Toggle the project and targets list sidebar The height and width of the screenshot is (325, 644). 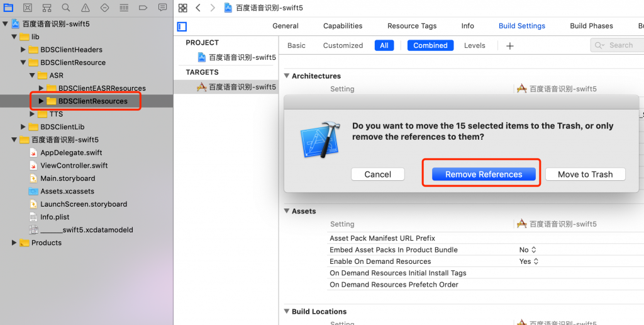(182, 26)
